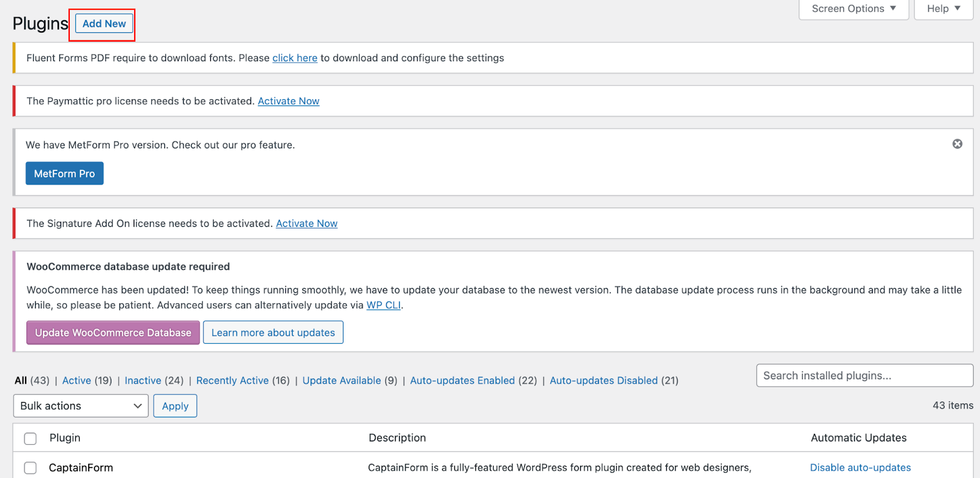
Task: Focus the Search installed plugins field
Action: (864, 376)
